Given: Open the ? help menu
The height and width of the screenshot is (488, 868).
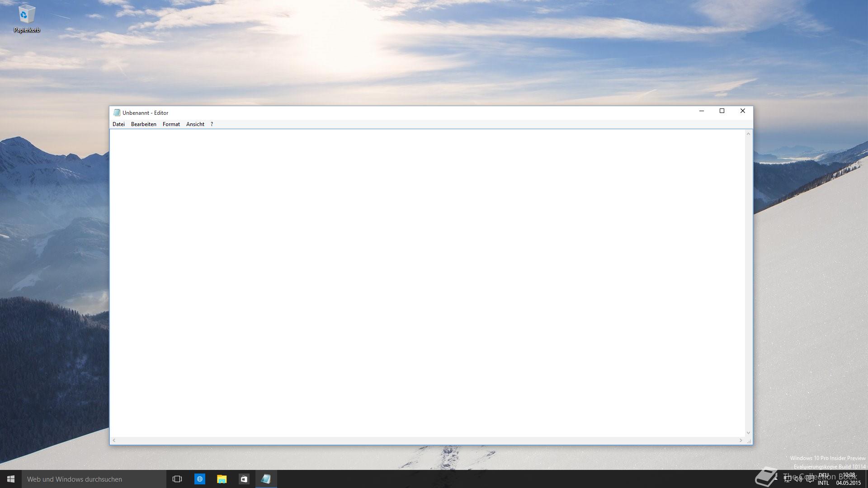Looking at the screenshot, I should pos(212,124).
